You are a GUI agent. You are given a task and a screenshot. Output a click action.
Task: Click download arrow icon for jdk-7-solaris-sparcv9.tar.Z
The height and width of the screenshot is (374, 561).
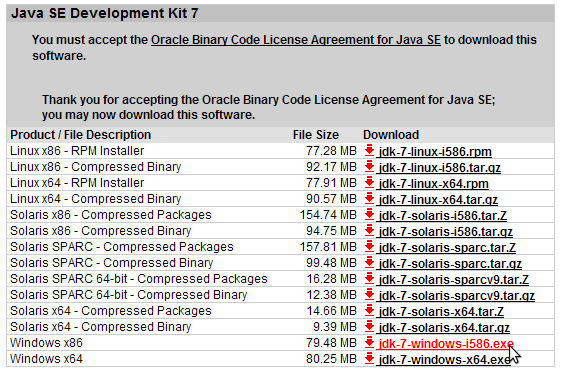369,278
